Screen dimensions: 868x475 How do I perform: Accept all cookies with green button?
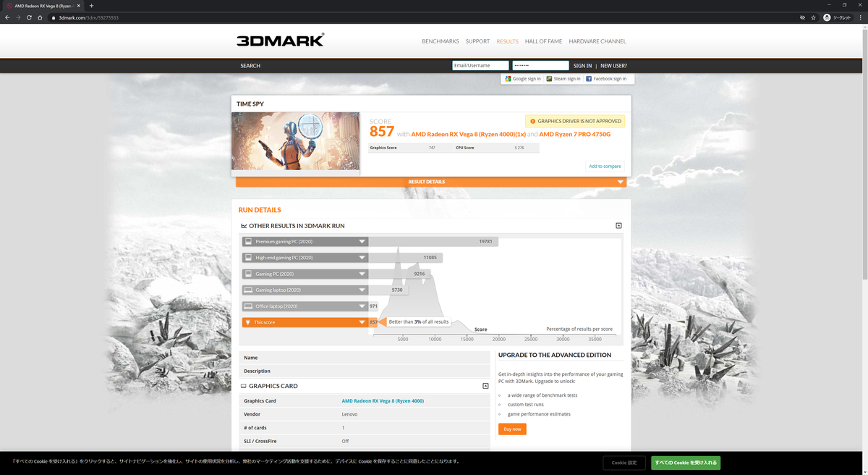point(686,463)
